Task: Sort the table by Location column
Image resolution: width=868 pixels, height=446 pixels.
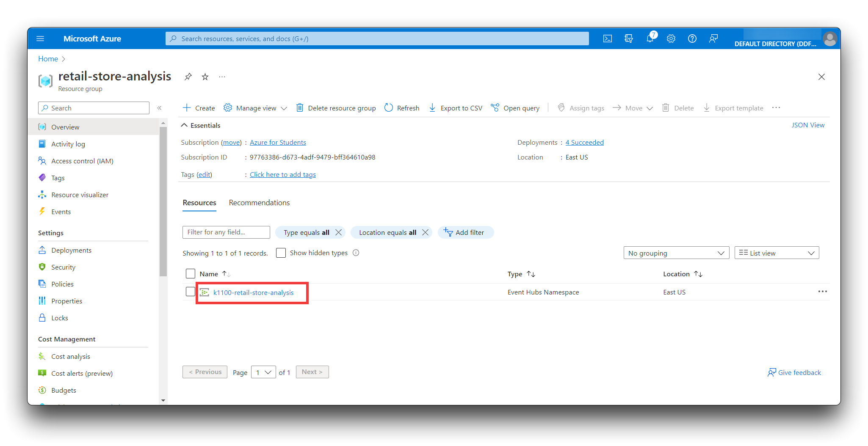Action: (x=683, y=274)
